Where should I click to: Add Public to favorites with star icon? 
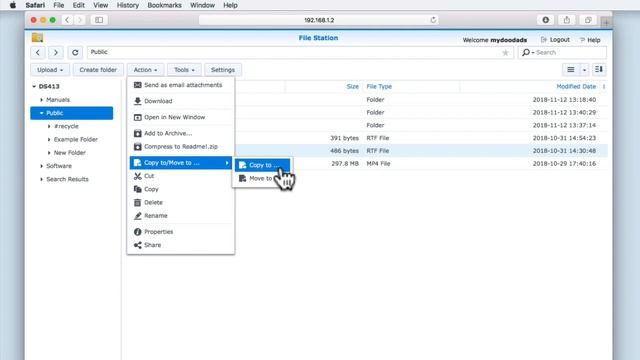505,52
